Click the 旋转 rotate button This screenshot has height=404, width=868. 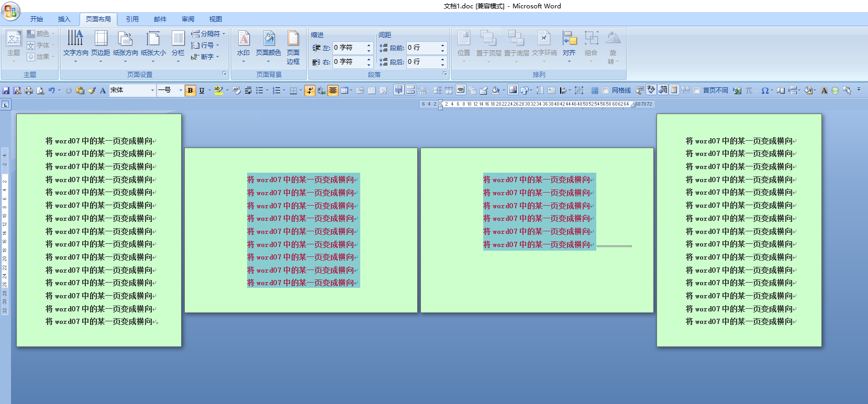pos(613,47)
